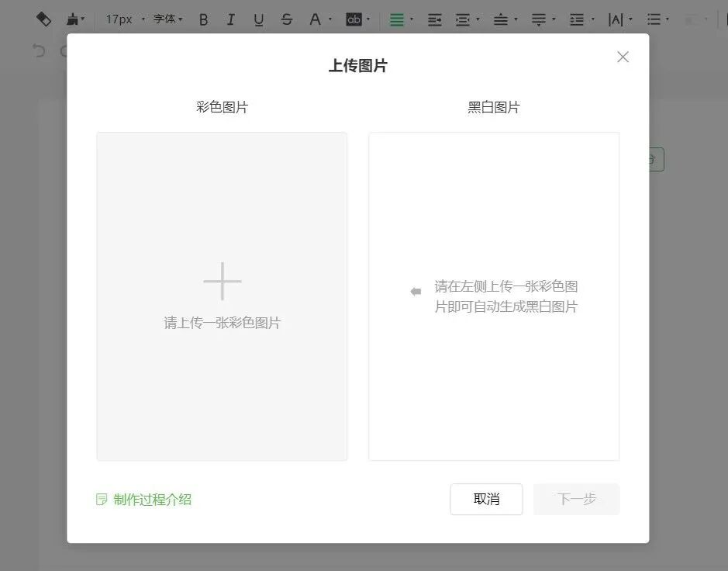Click the format painter brush icon
728x571 pixels.
coord(72,19)
